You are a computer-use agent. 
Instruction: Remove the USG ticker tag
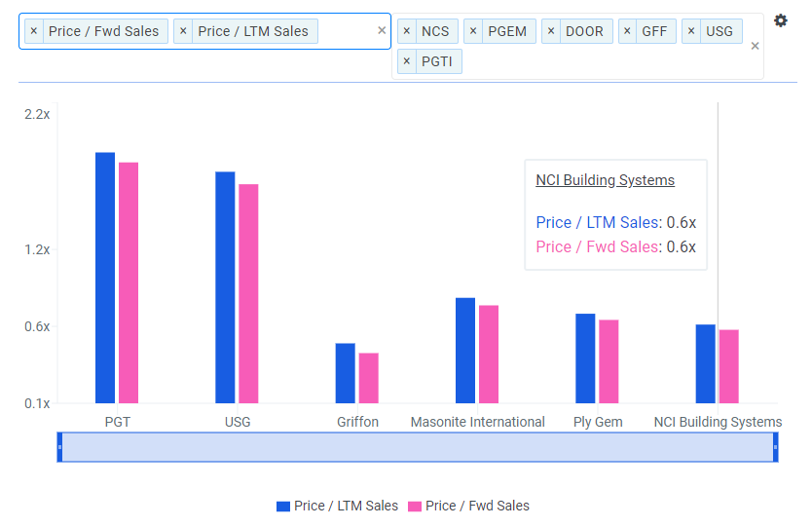(x=691, y=31)
